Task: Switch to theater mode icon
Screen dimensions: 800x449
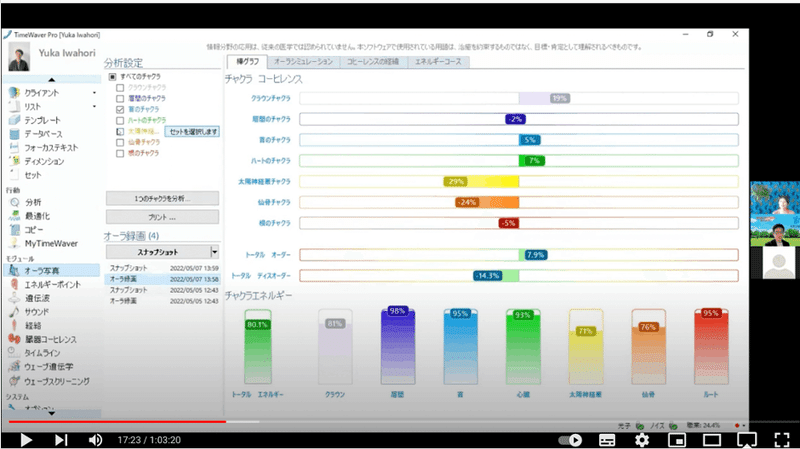Action: tap(712, 440)
